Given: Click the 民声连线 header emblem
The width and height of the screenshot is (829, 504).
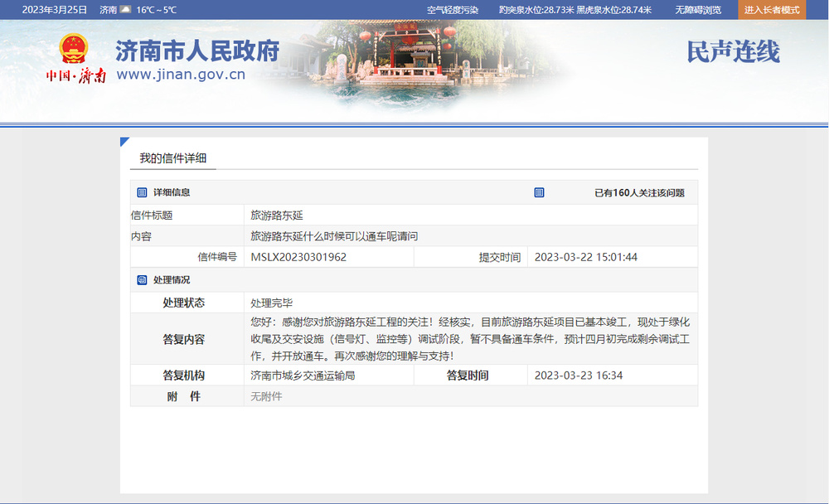Looking at the screenshot, I should pos(733,51).
